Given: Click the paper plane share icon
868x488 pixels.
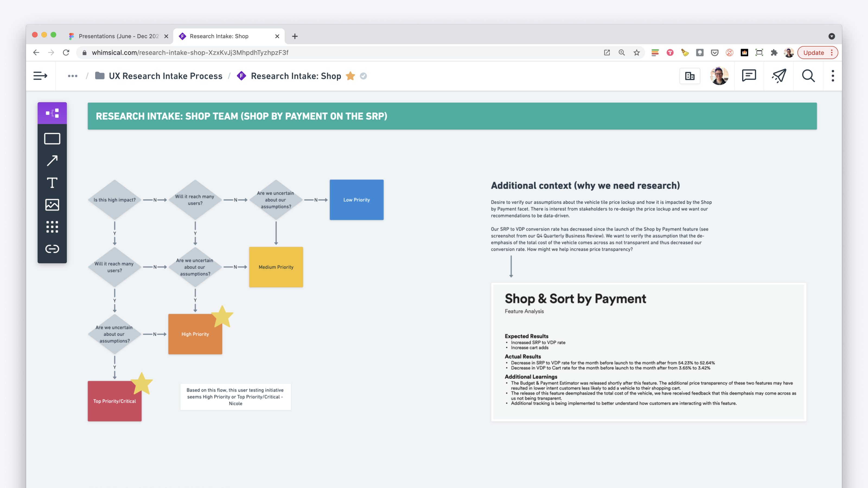Looking at the screenshot, I should [779, 76].
